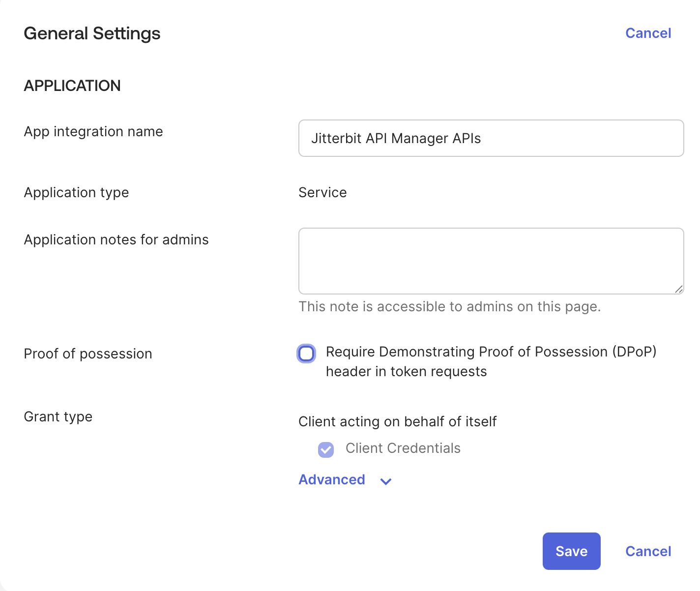The height and width of the screenshot is (591, 700).
Task: Click the Application notes for admins label
Action: coord(116,240)
